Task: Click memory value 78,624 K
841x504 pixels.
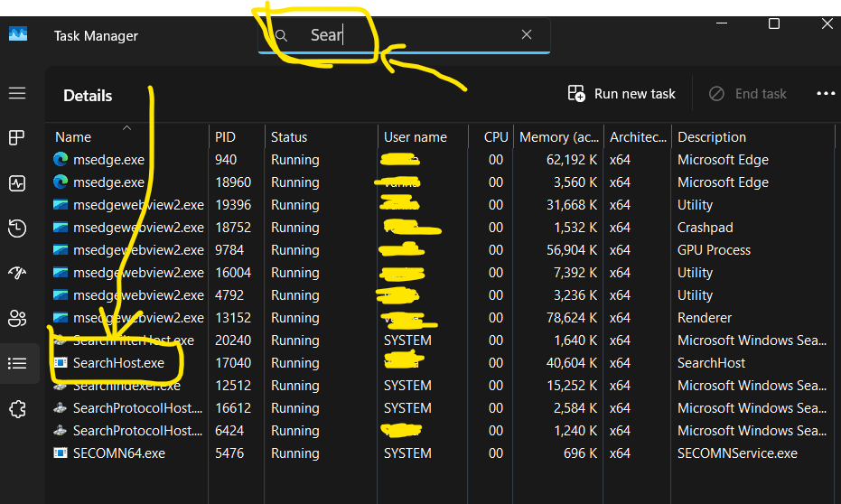Action: pos(572,317)
